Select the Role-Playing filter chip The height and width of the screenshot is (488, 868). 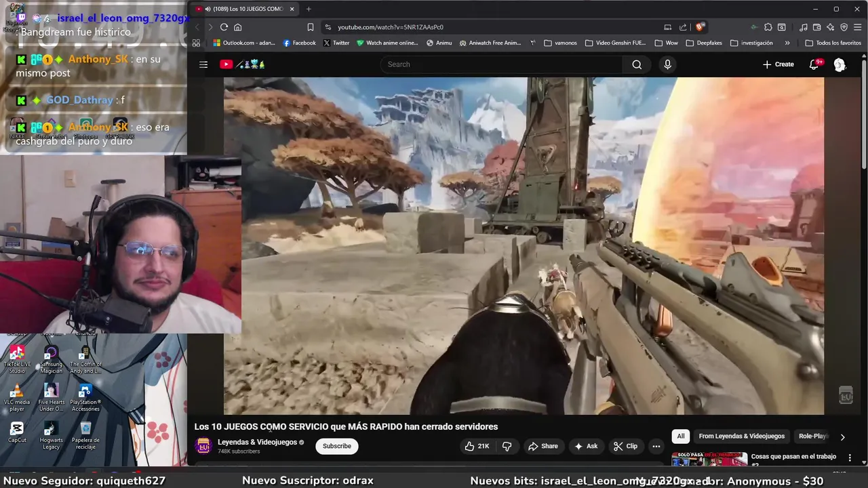pos(812,436)
